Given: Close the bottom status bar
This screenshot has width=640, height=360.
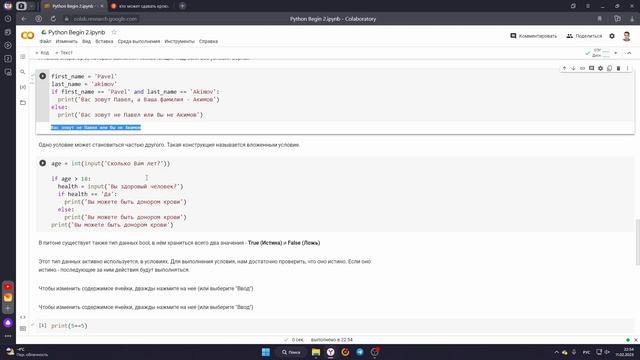Looking at the screenshot, I should pyautogui.click(x=636, y=340).
